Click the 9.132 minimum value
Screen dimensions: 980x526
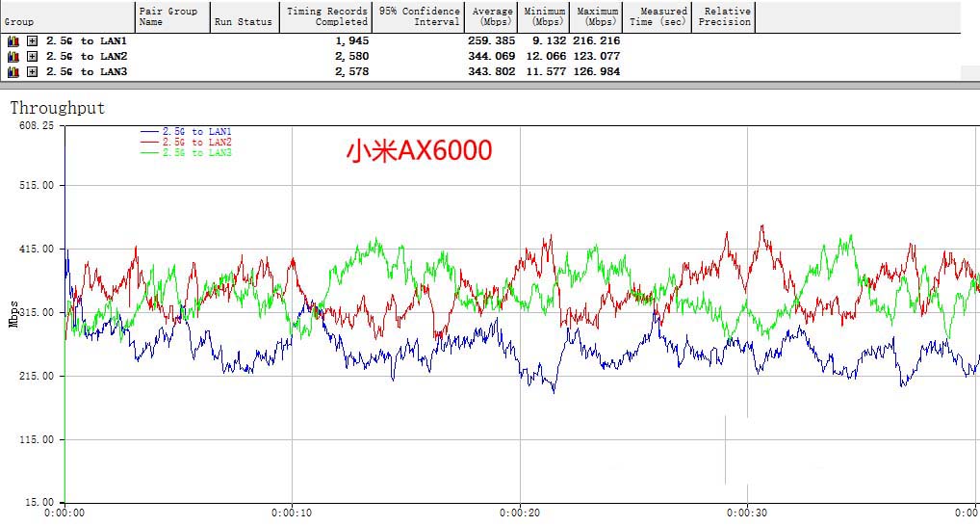(x=550, y=40)
